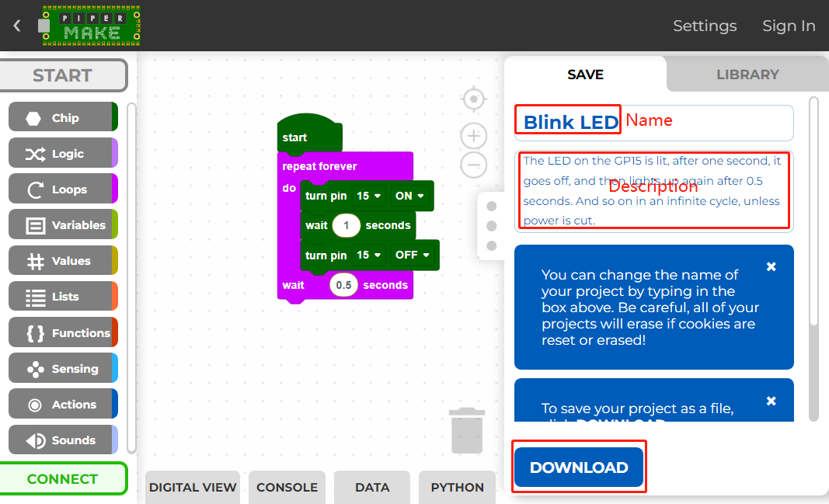Close the rename project tip
The width and height of the screenshot is (829, 504).
click(772, 267)
